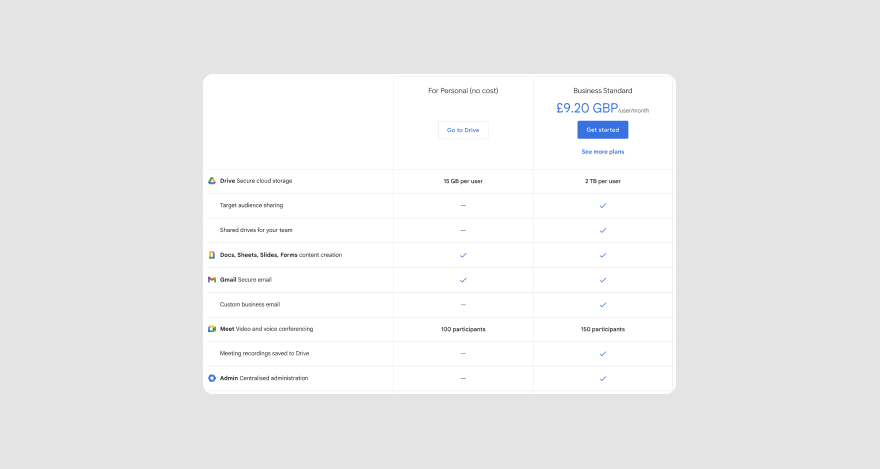This screenshot has width=880, height=469.
Task: Open the See more plans link
Action: click(603, 151)
